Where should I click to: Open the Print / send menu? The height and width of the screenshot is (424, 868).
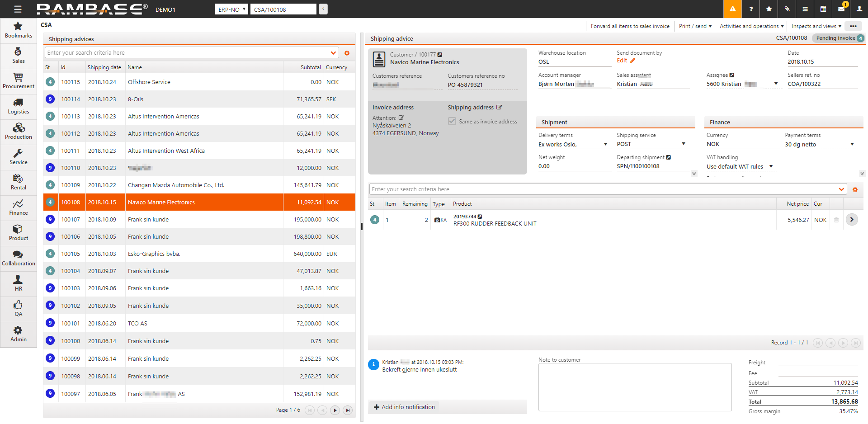[695, 26]
